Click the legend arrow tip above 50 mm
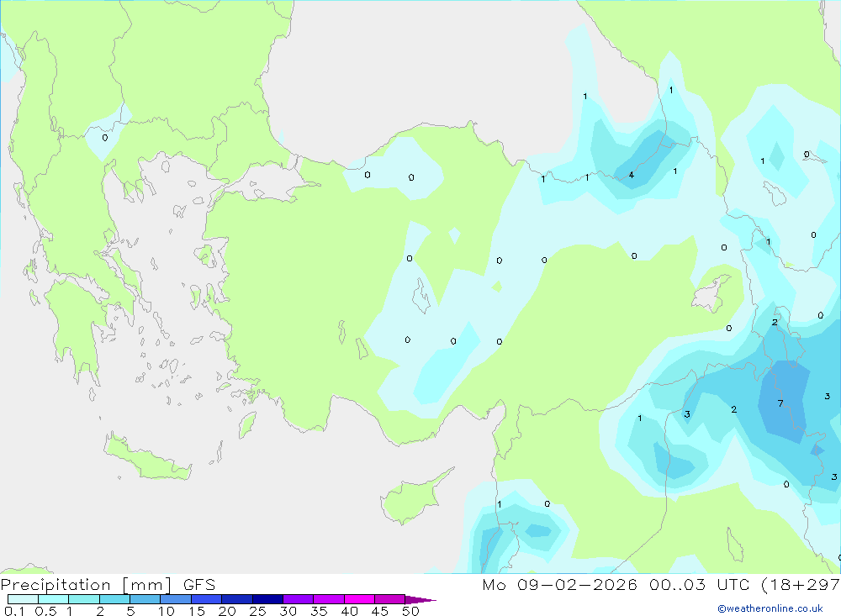Image resolution: width=841 pixels, height=616 pixels. coord(420,599)
